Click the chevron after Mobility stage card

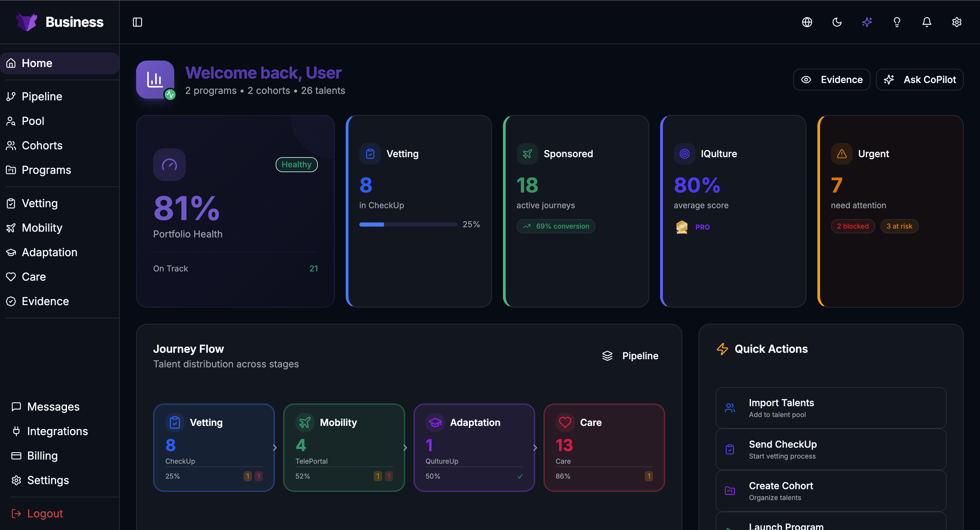click(x=405, y=447)
